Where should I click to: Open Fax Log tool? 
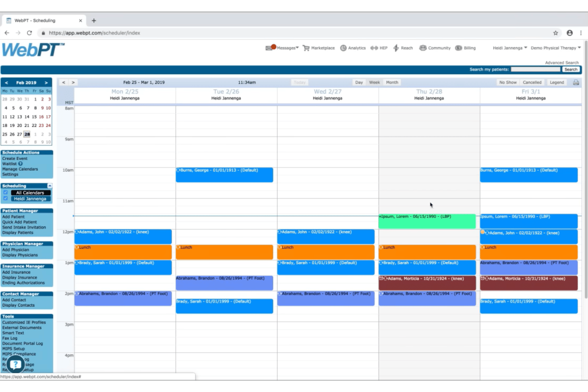[x=10, y=338]
